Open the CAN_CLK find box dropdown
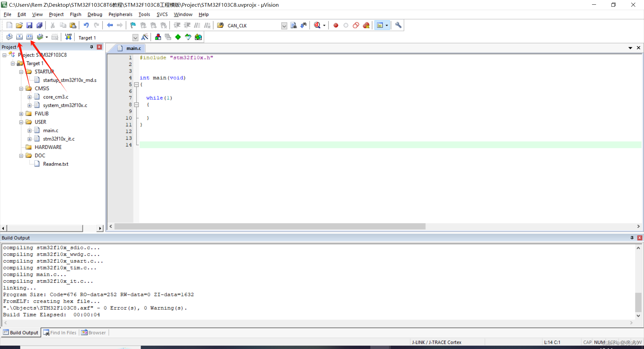The height and width of the screenshot is (349, 644). pyautogui.click(x=284, y=26)
